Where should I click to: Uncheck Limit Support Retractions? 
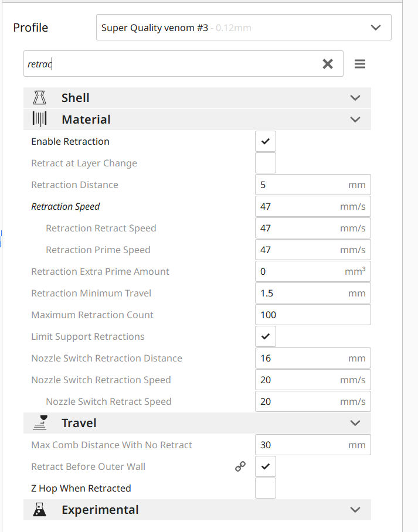click(x=266, y=336)
